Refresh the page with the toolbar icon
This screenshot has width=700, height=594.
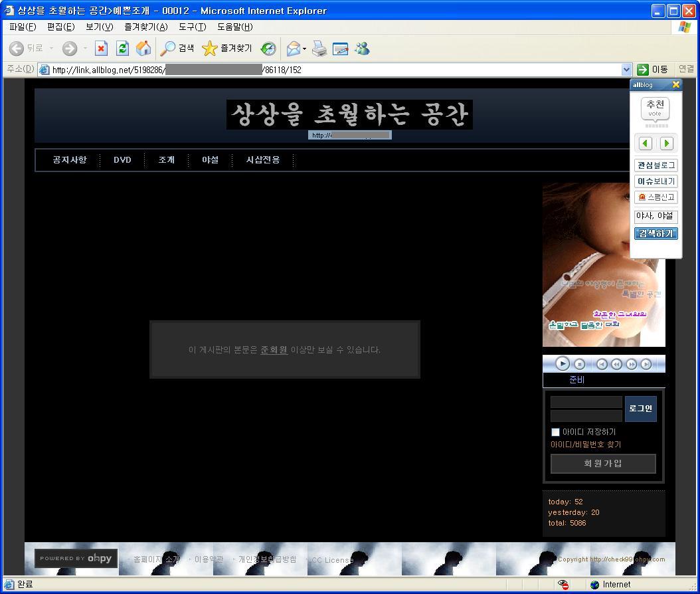[122, 49]
